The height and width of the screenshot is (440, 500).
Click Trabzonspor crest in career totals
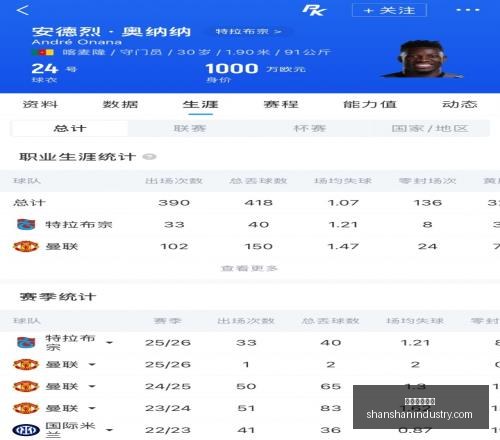click(x=26, y=224)
